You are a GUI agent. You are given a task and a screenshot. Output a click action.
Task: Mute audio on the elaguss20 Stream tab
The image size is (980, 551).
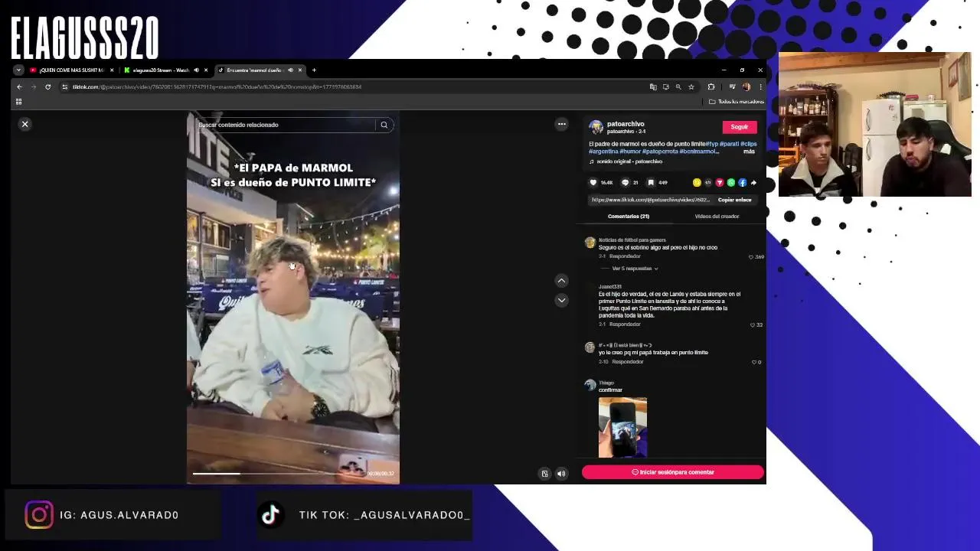click(196, 70)
